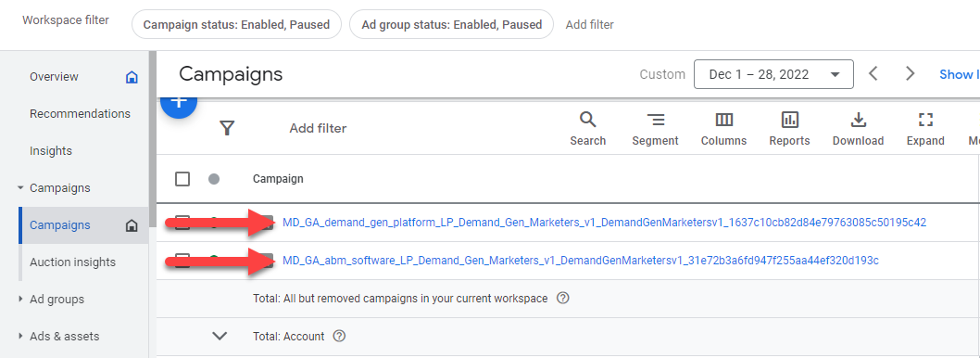Click Add filter next to the funnel icon
The height and width of the screenshot is (358, 980).
pyautogui.click(x=318, y=128)
